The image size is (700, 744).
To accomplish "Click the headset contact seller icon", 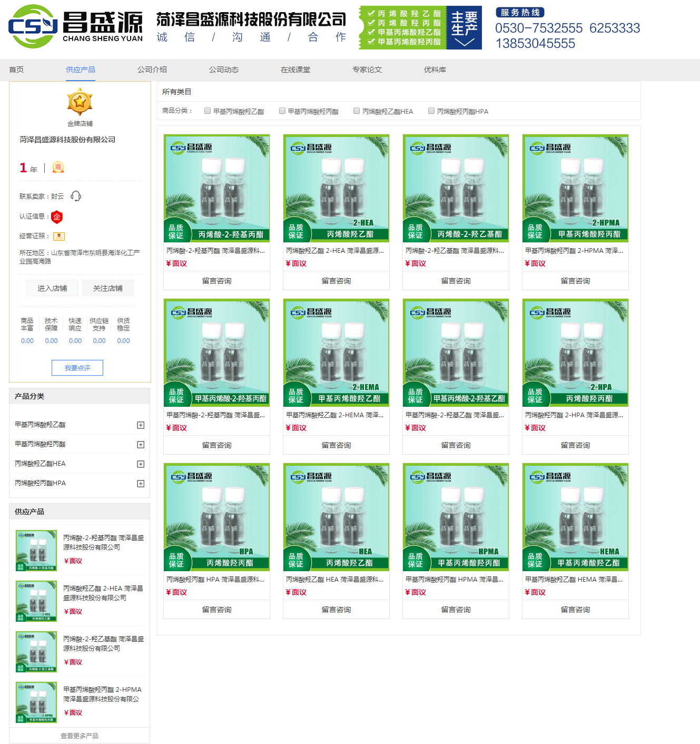I will tap(76, 196).
